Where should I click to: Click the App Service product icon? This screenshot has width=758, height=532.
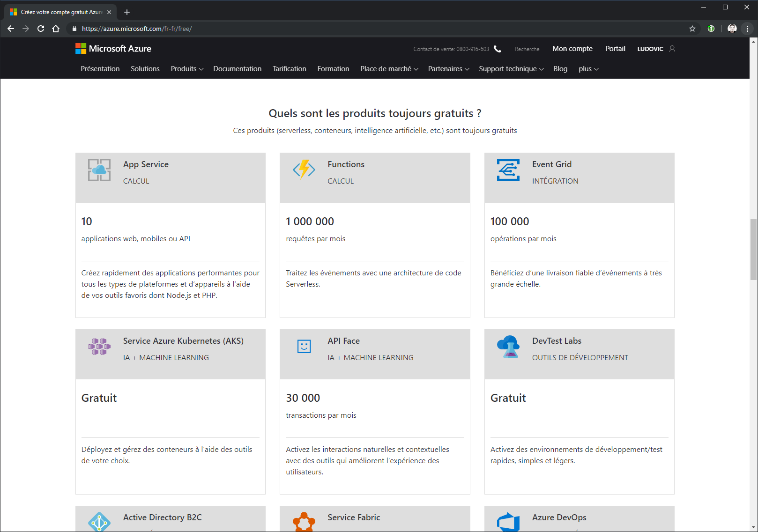(x=99, y=170)
